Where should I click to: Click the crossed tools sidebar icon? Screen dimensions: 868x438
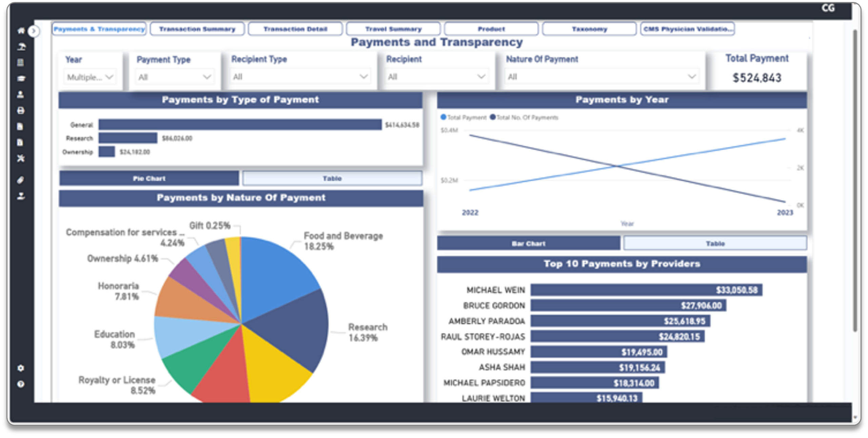click(21, 158)
